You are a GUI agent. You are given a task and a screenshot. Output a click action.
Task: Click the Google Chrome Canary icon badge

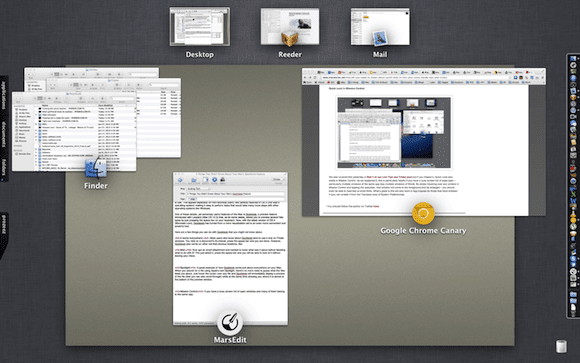pos(423,213)
